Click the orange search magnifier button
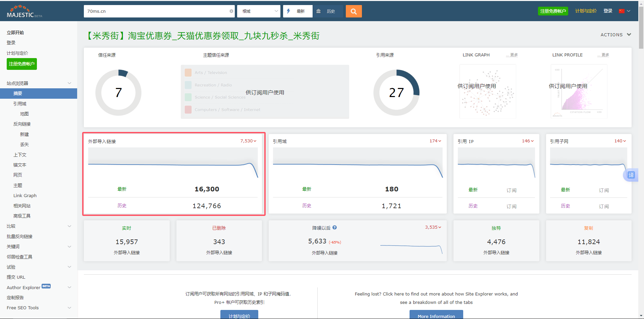Screen dimensions: 644x319 click(354, 11)
